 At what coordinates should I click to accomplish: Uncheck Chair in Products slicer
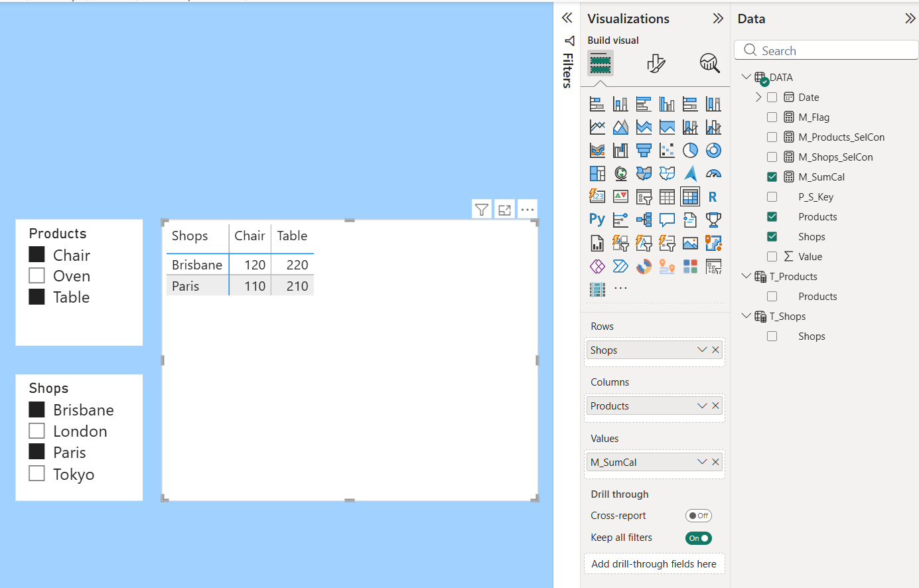pyautogui.click(x=37, y=255)
